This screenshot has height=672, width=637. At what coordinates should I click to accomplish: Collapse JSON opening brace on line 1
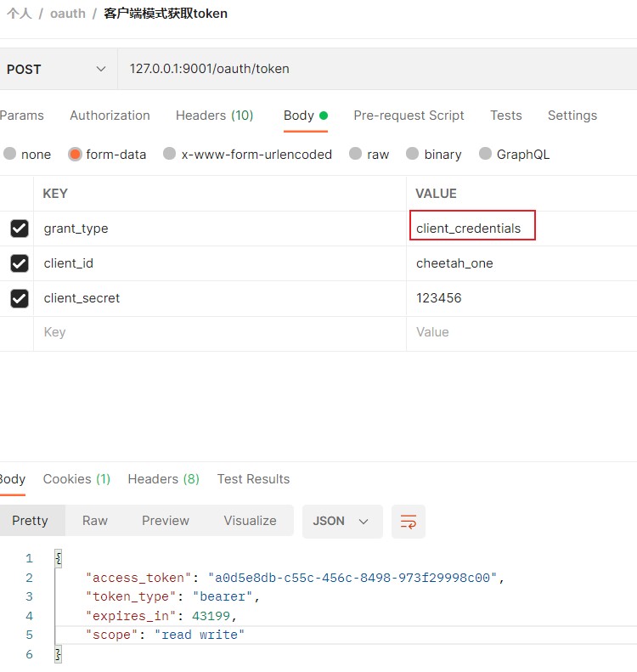tap(59, 558)
